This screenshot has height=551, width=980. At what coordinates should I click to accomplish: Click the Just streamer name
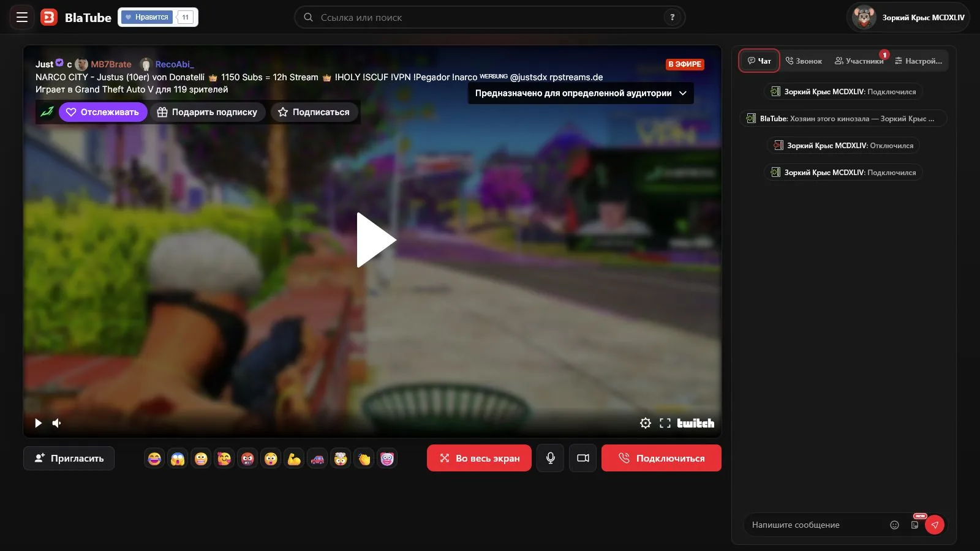[x=44, y=64]
